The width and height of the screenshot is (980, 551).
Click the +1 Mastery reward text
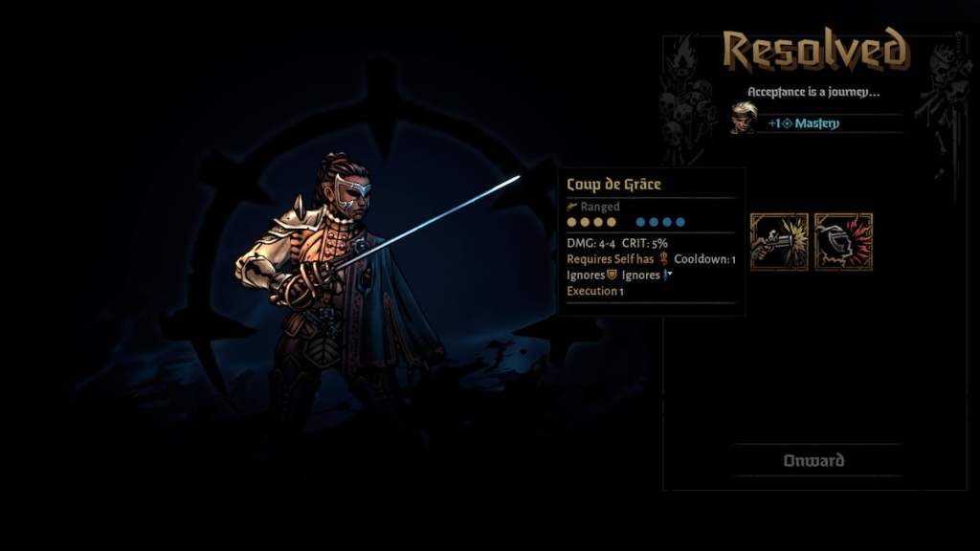(804, 123)
